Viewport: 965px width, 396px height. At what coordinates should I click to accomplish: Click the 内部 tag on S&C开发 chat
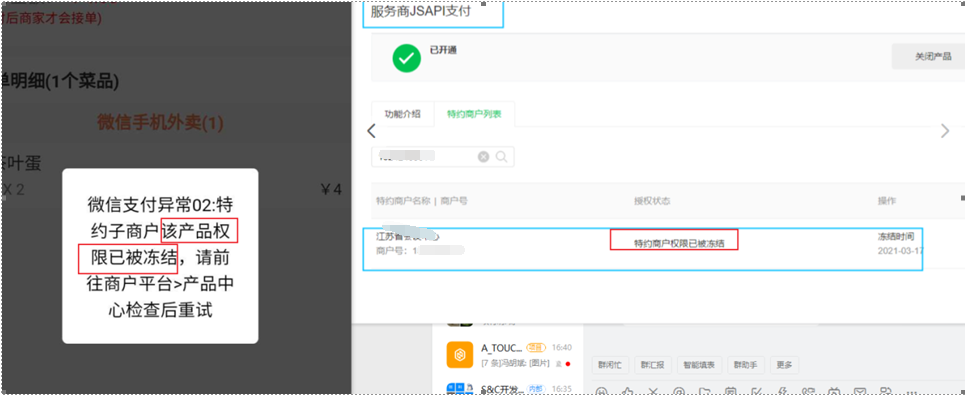(537, 388)
